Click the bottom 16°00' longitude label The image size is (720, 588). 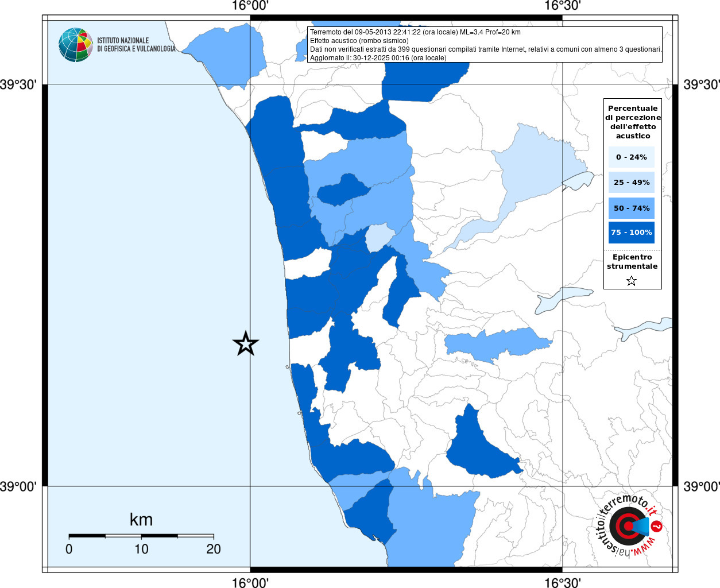pyautogui.click(x=250, y=582)
